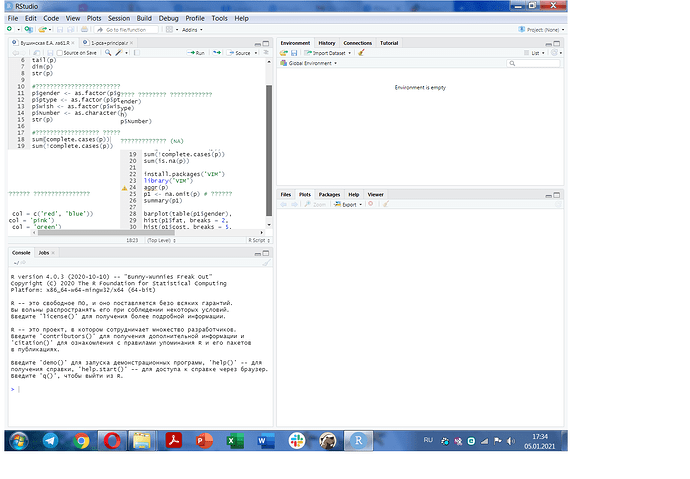This screenshot has width=690, height=479.
Task: Click the Load workspace folder icon in Environment
Action: pos(284,53)
